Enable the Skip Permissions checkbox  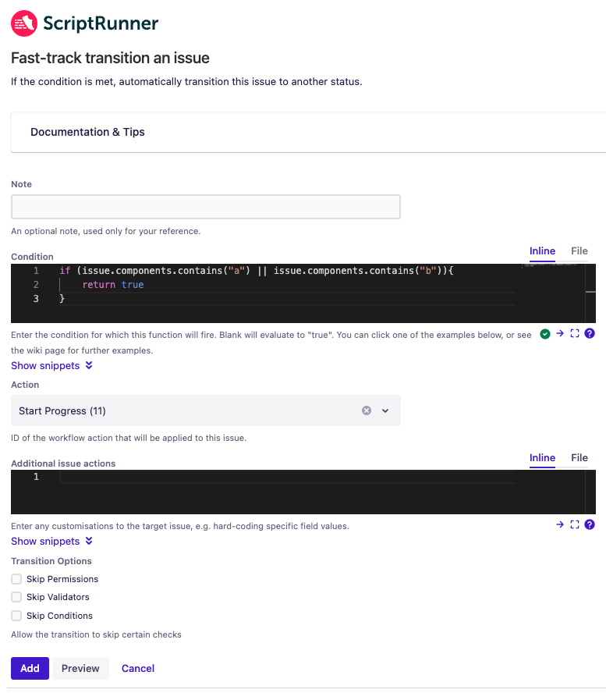click(16, 578)
